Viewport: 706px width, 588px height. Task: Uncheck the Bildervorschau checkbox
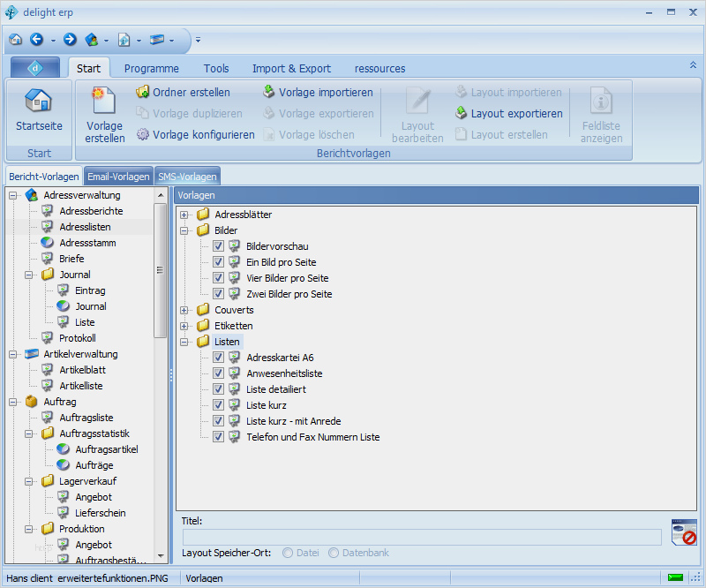point(218,246)
